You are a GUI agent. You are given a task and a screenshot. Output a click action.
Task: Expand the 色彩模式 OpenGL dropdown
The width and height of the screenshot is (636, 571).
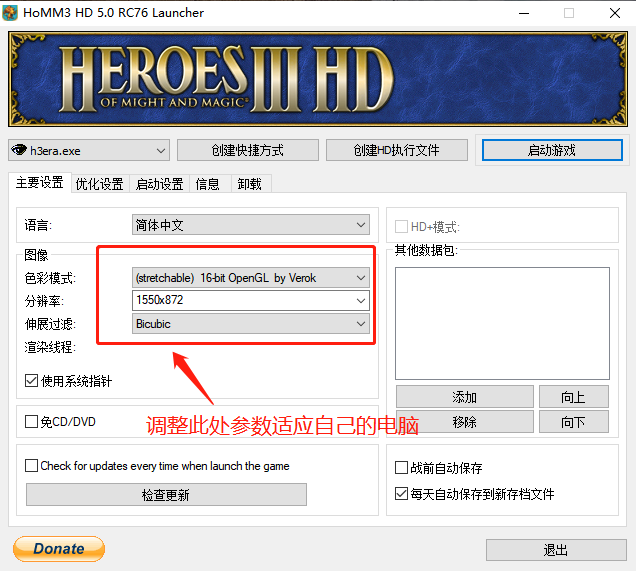[x=251, y=278]
